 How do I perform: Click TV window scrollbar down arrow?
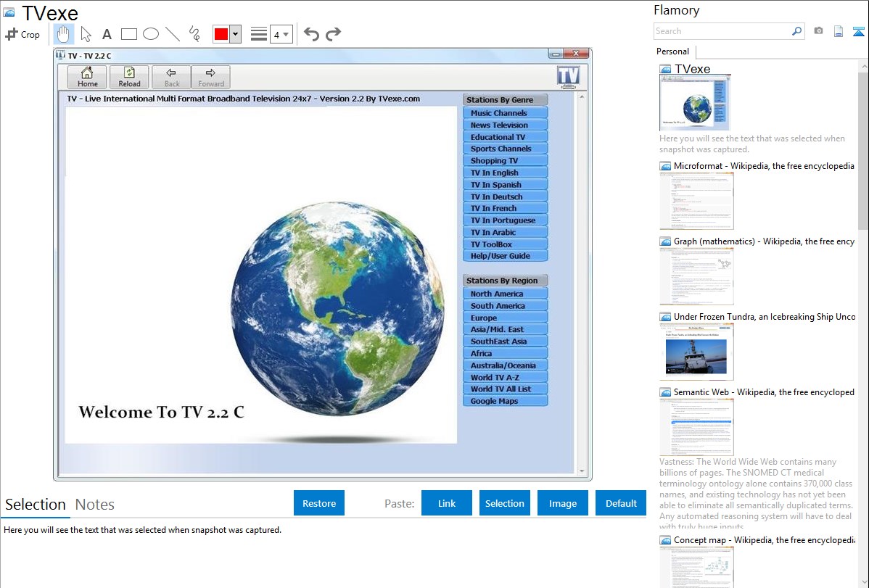tap(581, 471)
